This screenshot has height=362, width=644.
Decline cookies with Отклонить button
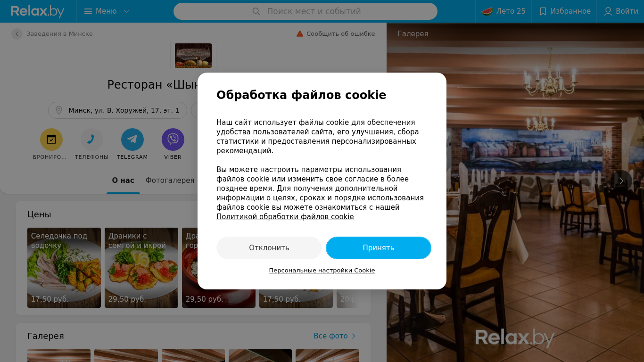click(x=269, y=248)
